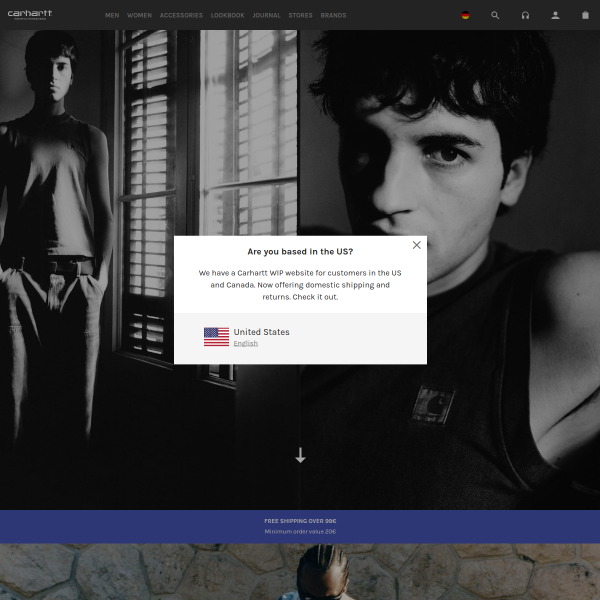Open the MEN menu
The height and width of the screenshot is (600, 600).
tap(112, 15)
